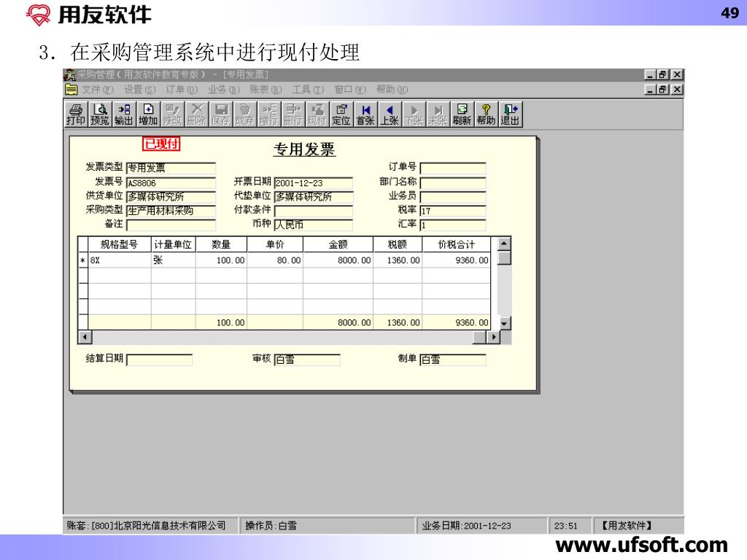Click the table's scroll left arrow
Viewport: 747px width, 560px height.
click(85, 337)
